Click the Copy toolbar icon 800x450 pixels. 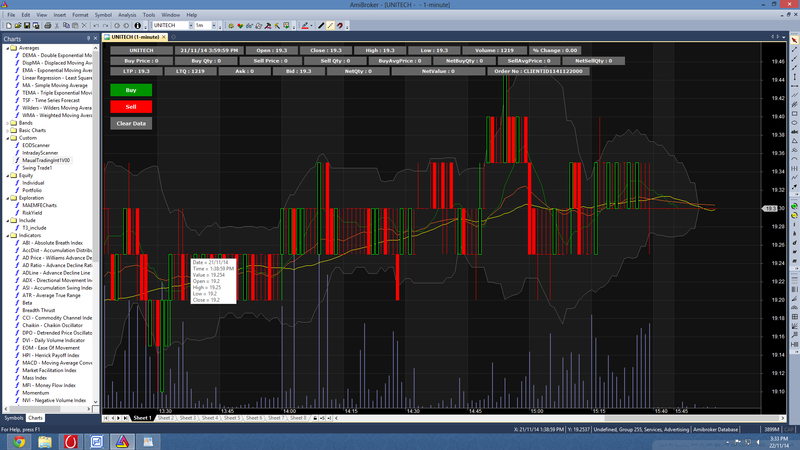pos(66,25)
